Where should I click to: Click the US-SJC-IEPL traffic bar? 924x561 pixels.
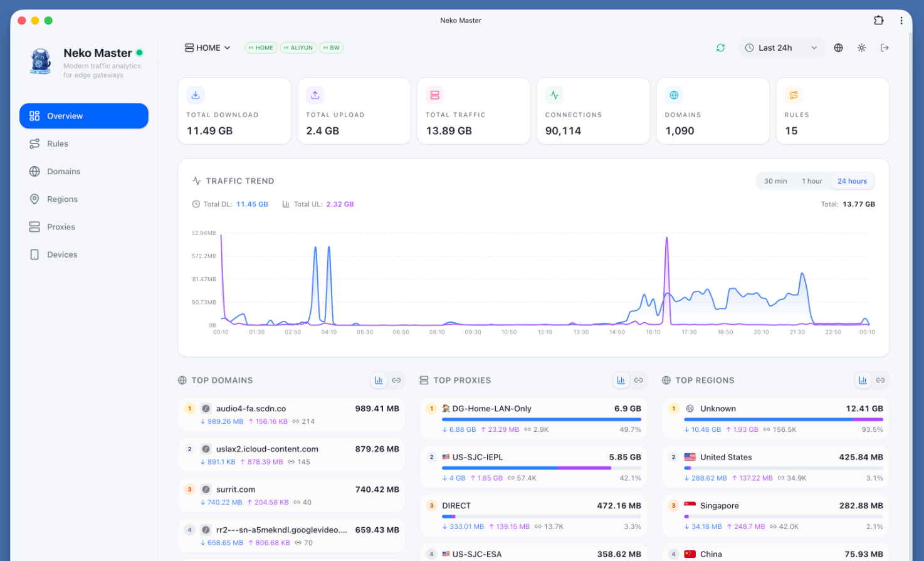tap(542, 468)
